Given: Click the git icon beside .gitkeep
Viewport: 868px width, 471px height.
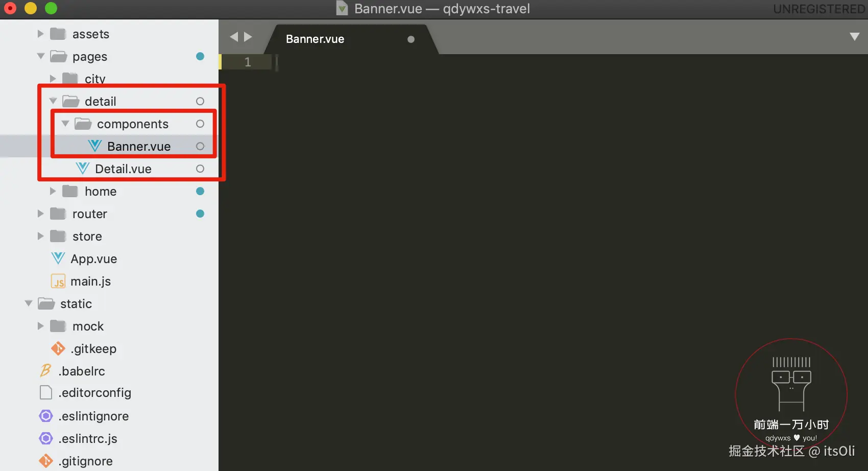Looking at the screenshot, I should tap(58, 348).
